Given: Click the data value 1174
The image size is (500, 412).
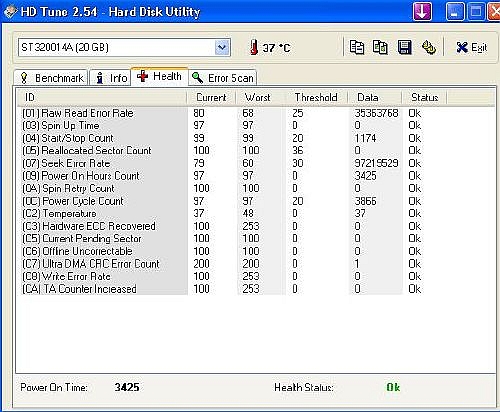Looking at the screenshot, I should pos(365,138).
